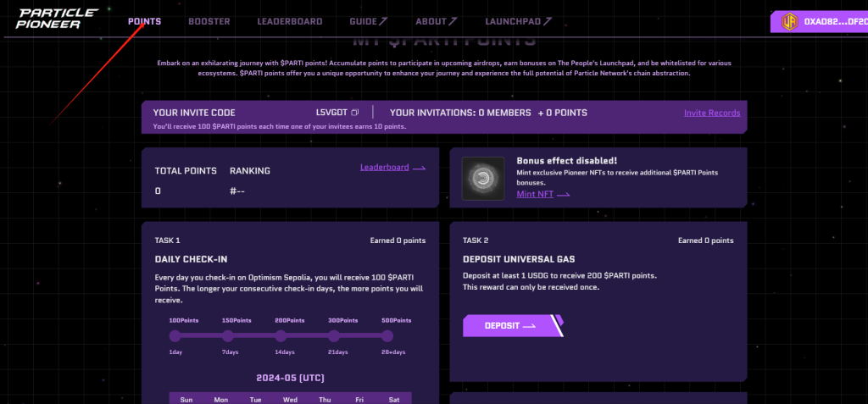Open the Launchpad external link
This screenshot has height=404, width=868.
(x=519, y=21)
